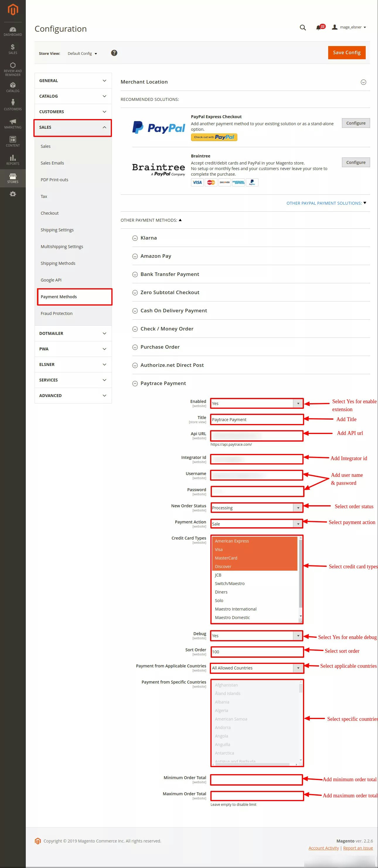Viewport: 378px width, 868px height.
Task: Click the Save Config button
Action: tap(347, 52)
